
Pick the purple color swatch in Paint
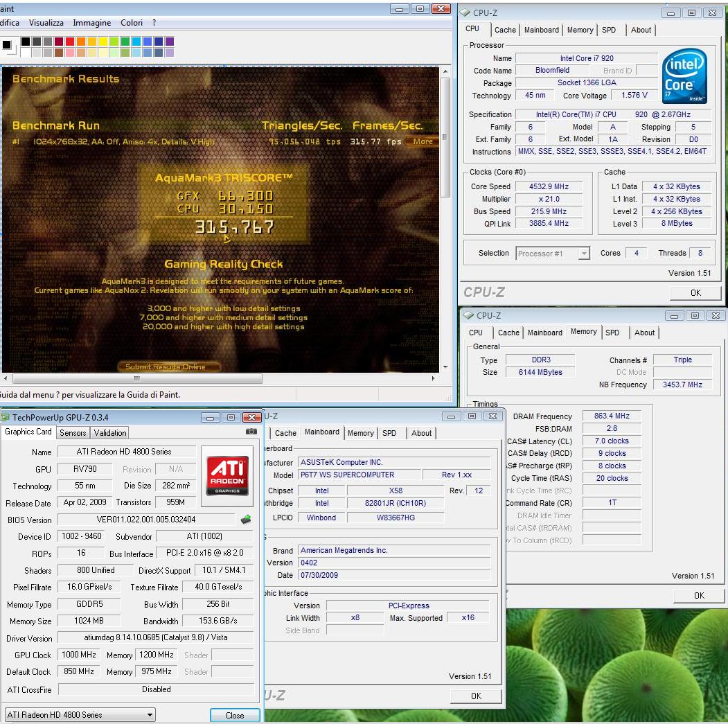(170, 42)
